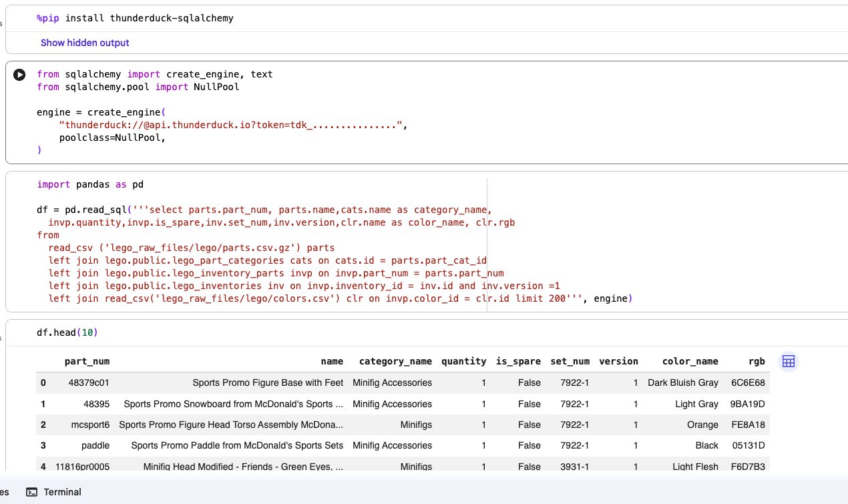Click poolclass=NullPool line in code
This screenshot has height=504, width=848.
coord(112,138)
